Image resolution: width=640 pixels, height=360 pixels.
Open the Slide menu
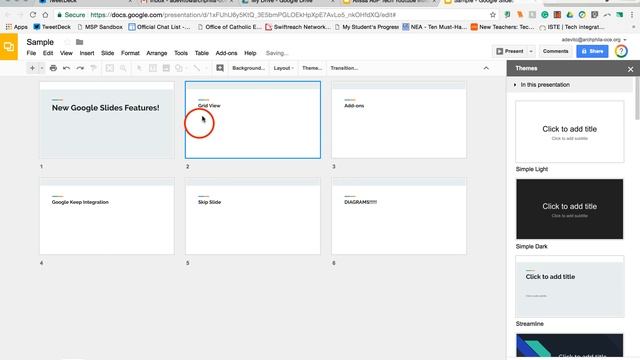108,53
